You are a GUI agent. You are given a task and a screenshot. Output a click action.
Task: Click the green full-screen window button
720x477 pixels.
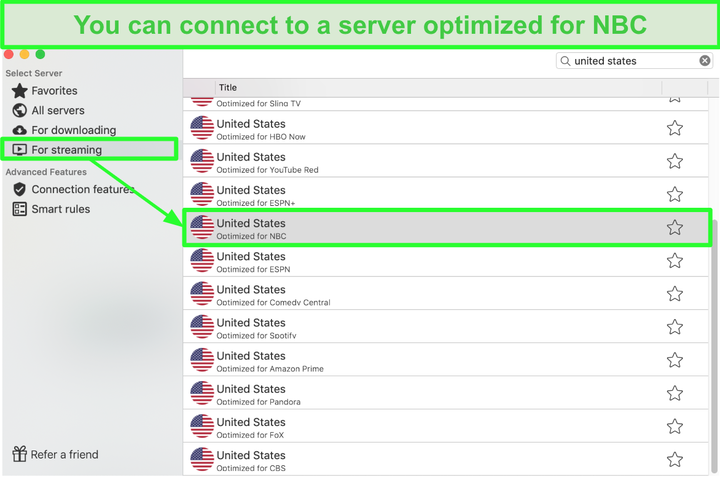point(40,54)
